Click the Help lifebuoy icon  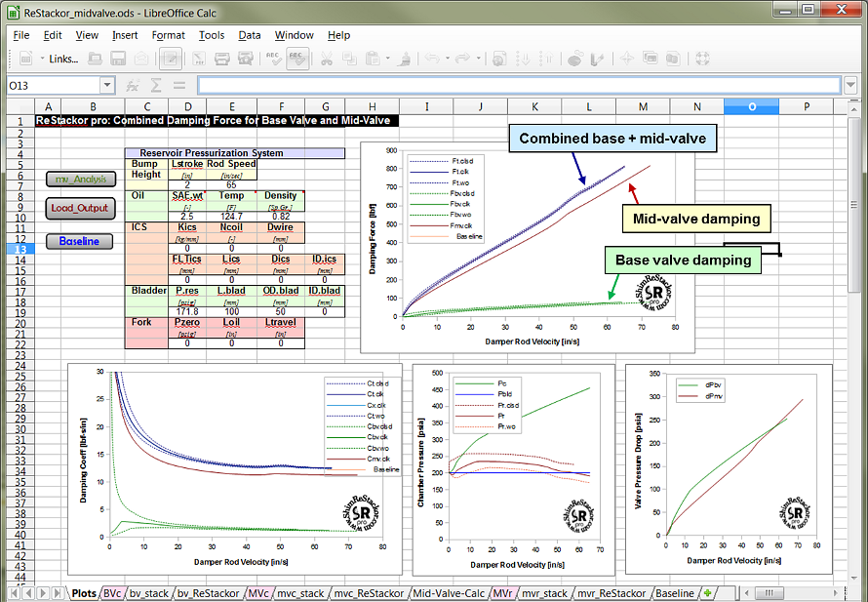(x=702, y=59)
